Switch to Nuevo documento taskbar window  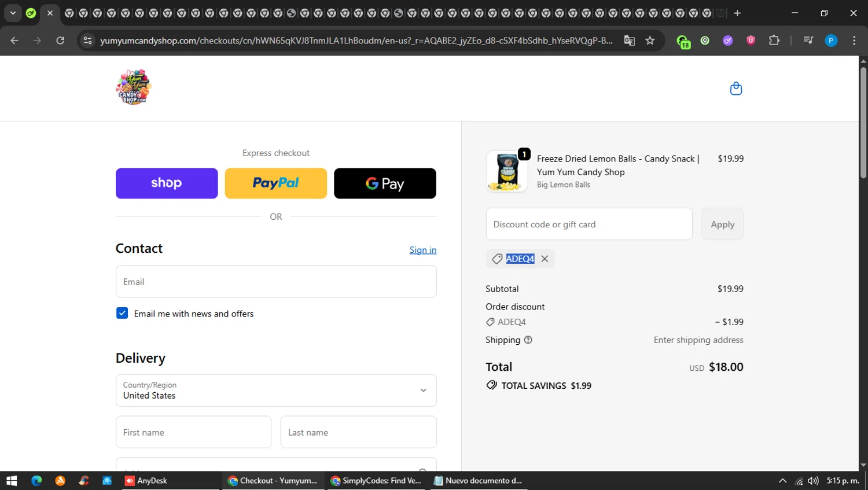479,481
